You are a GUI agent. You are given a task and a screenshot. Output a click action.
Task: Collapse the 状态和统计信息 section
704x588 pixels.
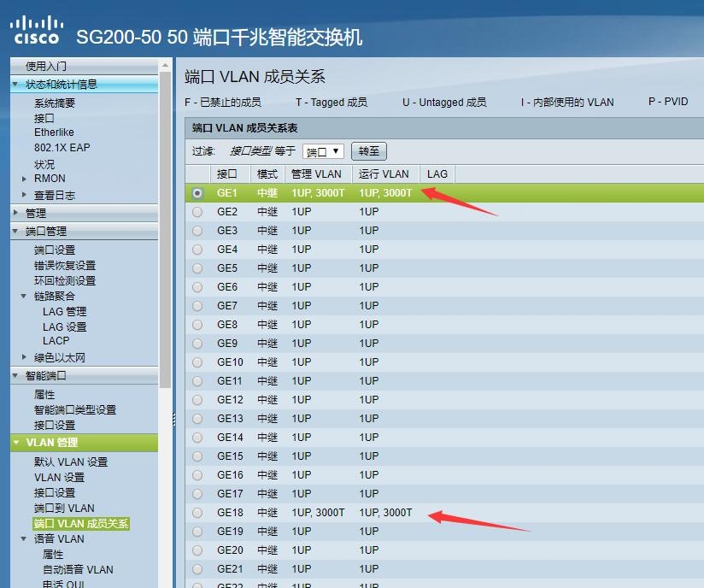(15, 84)
